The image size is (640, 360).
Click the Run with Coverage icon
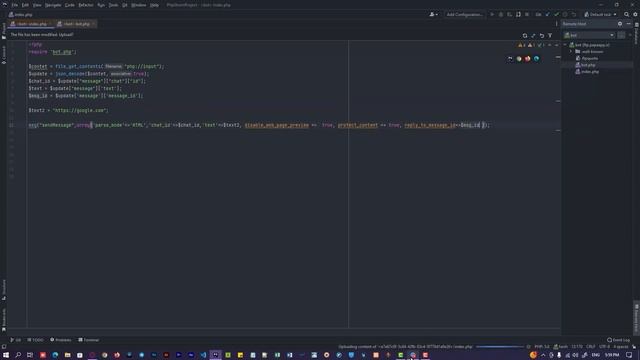pyautogui.click(x=509, y=14)
